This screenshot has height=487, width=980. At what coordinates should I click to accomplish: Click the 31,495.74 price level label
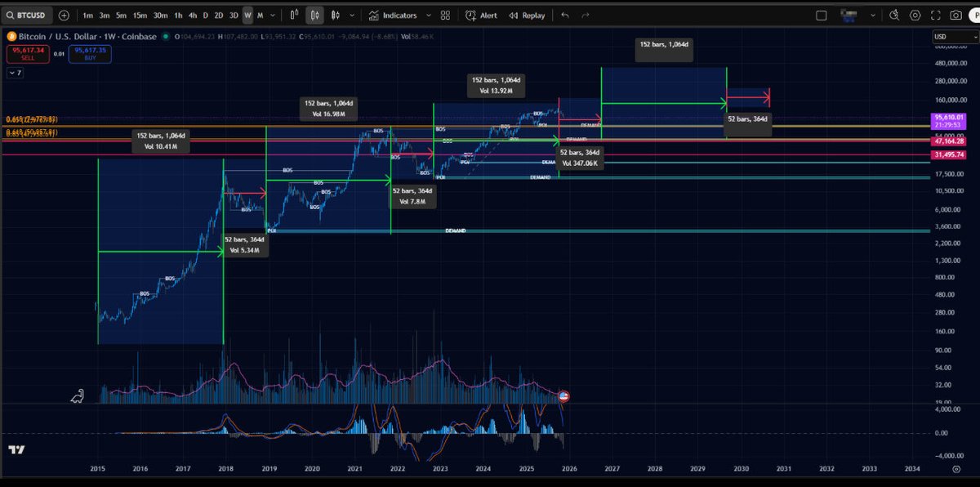tap(948, 154)
